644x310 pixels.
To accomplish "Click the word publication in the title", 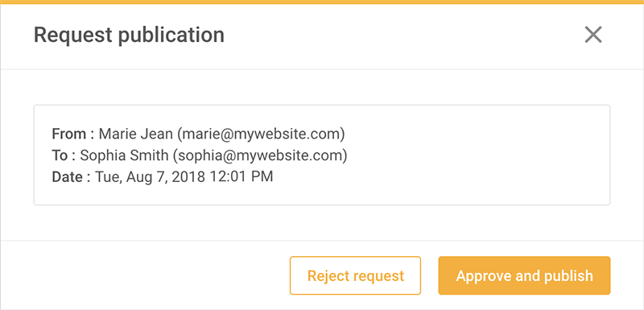I will [171, 35].
